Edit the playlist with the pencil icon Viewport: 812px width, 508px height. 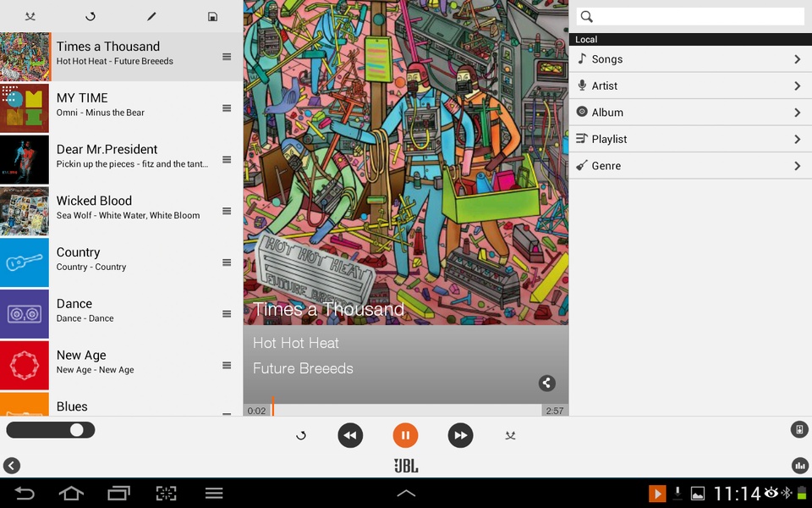[151, 17]
